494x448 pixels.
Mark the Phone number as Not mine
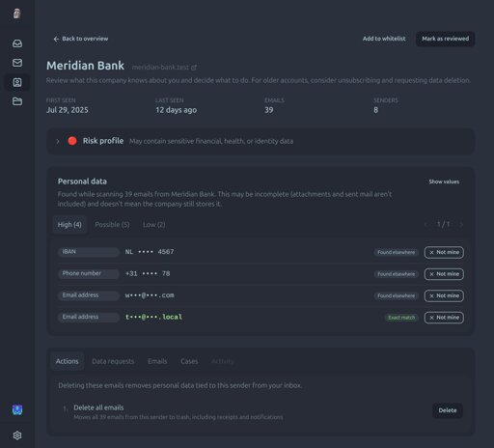444,274
